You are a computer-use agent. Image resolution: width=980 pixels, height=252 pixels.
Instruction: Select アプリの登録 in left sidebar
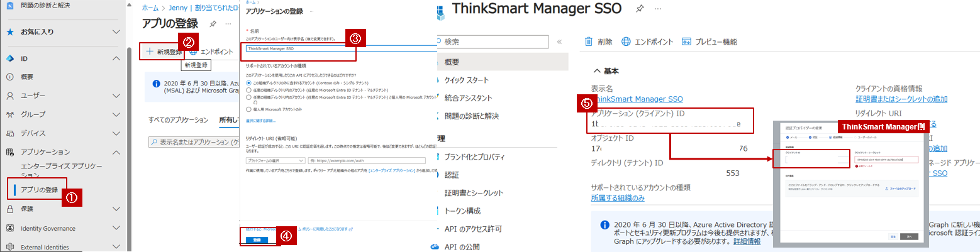click(x=40, y=190)
